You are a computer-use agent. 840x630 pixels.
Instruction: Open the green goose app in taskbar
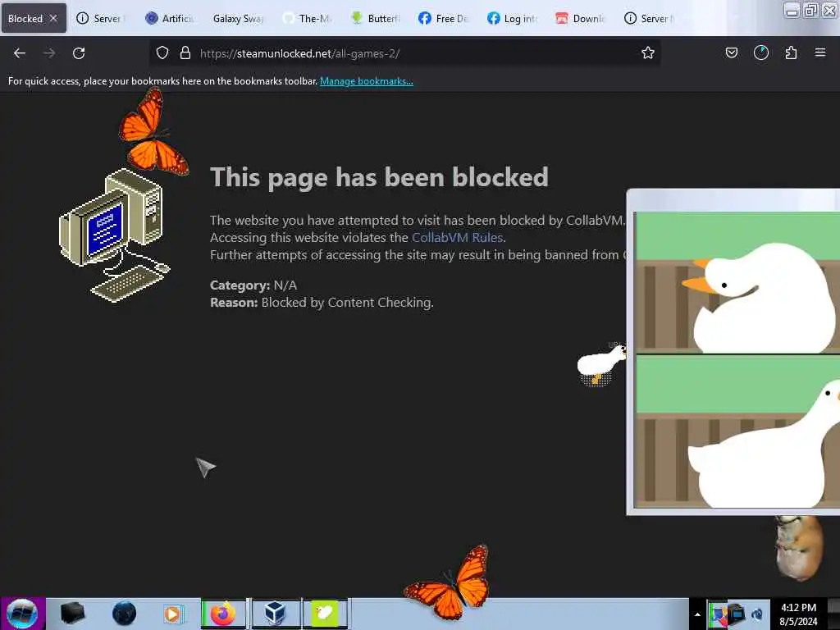pos(325,614)
